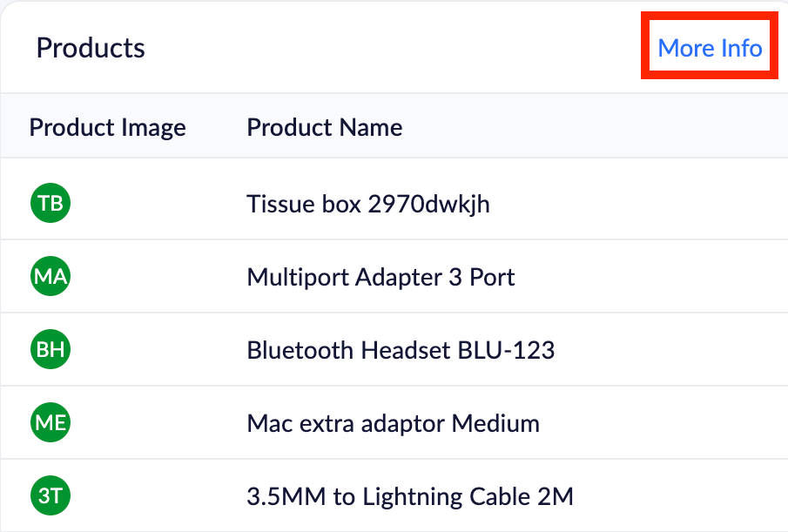Select the Lightning Cable 2M row

[x=394, y=495]
